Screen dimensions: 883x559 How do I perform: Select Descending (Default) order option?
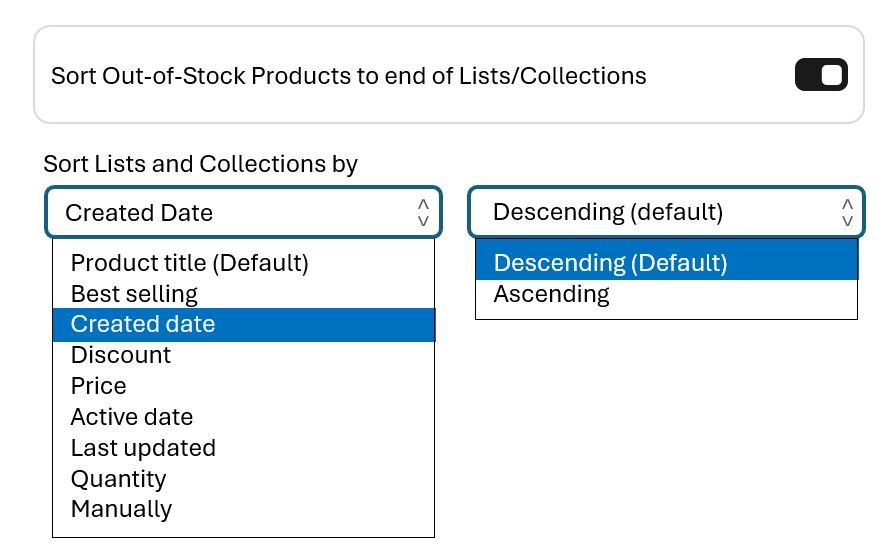pos(610,263)
